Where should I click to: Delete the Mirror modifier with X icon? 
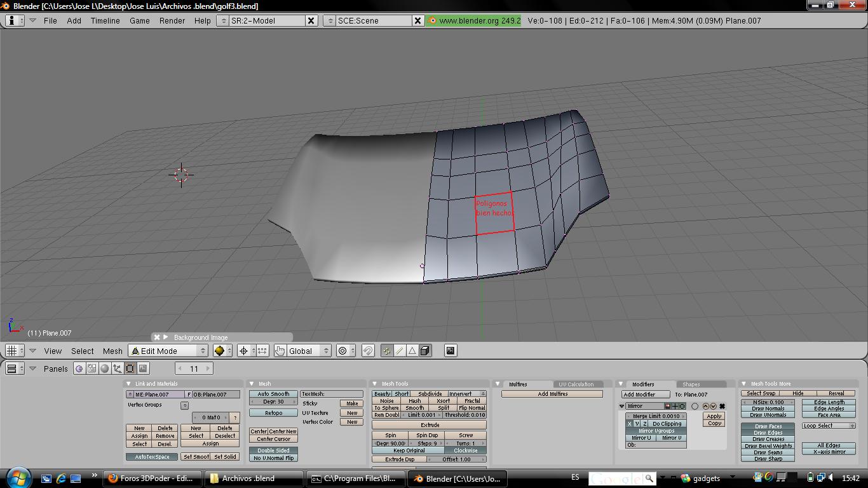coord(722,406)
